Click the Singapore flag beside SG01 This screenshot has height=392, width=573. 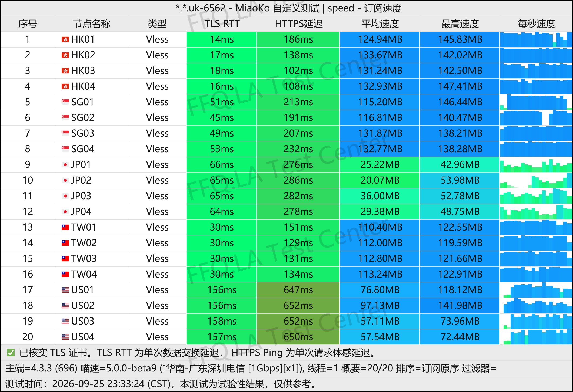65,102
